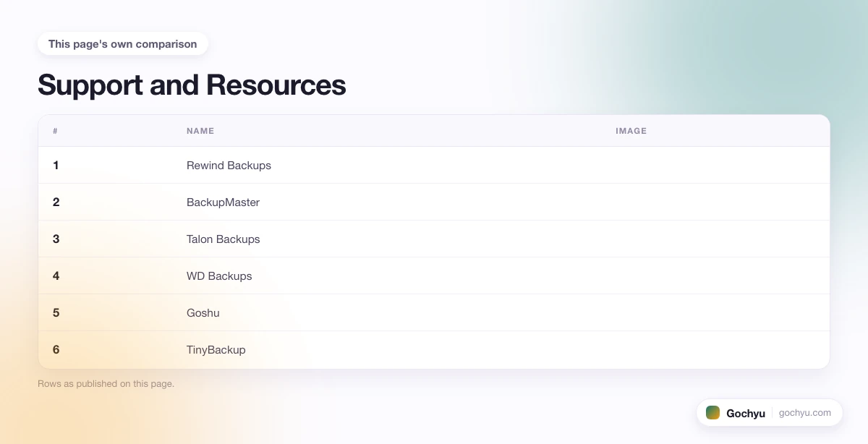Image resolution: width=868 pixels, height=444 pixels.
Task: Click the # column header
Action: click(x=55, y=131)
